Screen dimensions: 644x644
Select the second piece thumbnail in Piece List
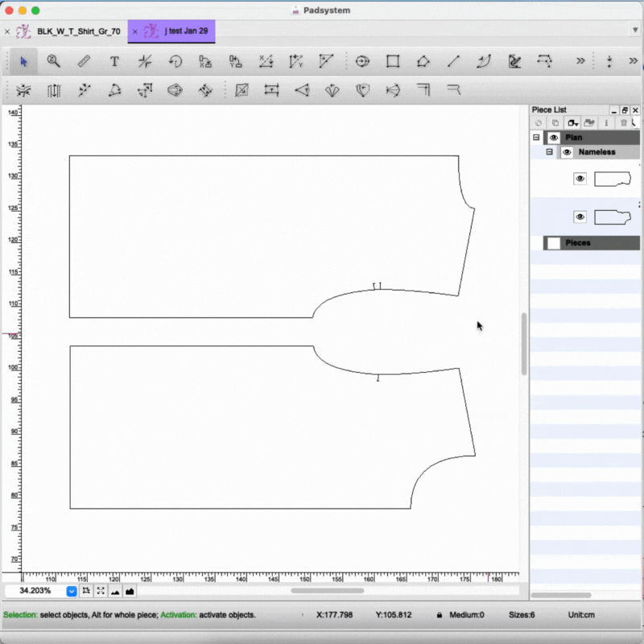613,217
